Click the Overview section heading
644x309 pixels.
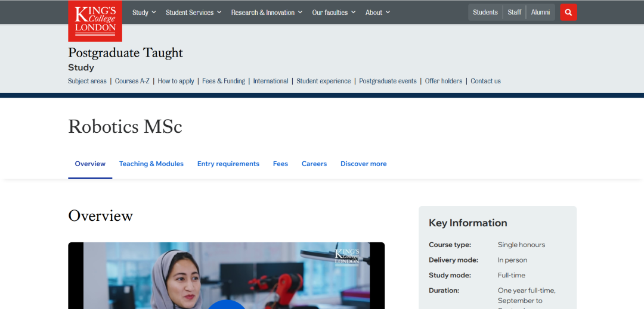tap(101, 216)
